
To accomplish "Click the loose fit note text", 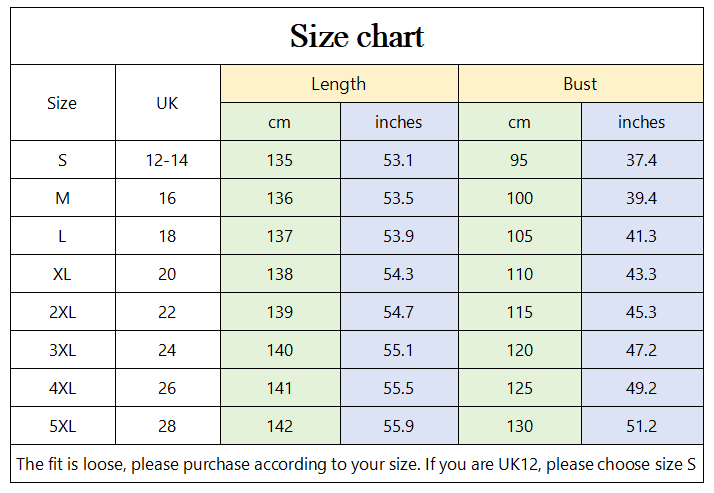I will coord(356,464).
